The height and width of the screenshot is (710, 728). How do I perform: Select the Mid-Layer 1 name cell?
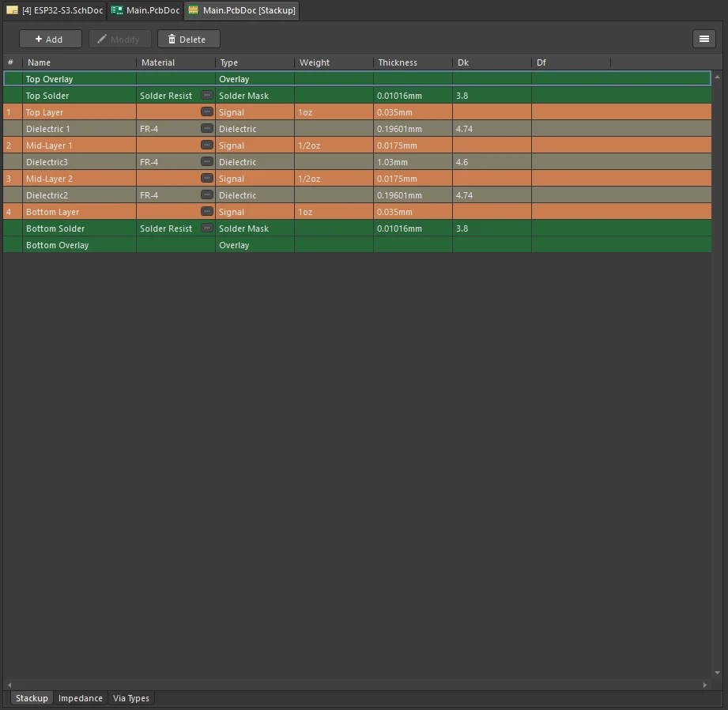point(79,145)
